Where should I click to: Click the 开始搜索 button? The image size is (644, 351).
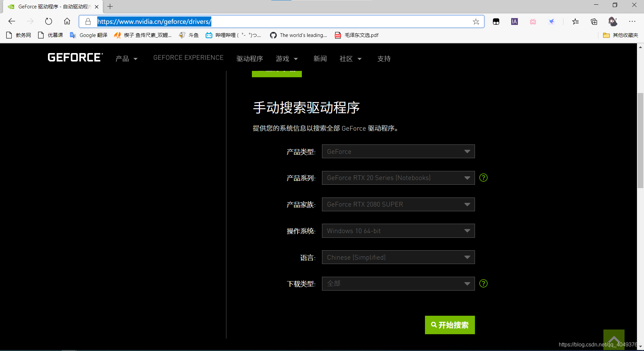[x=450, y=325]
